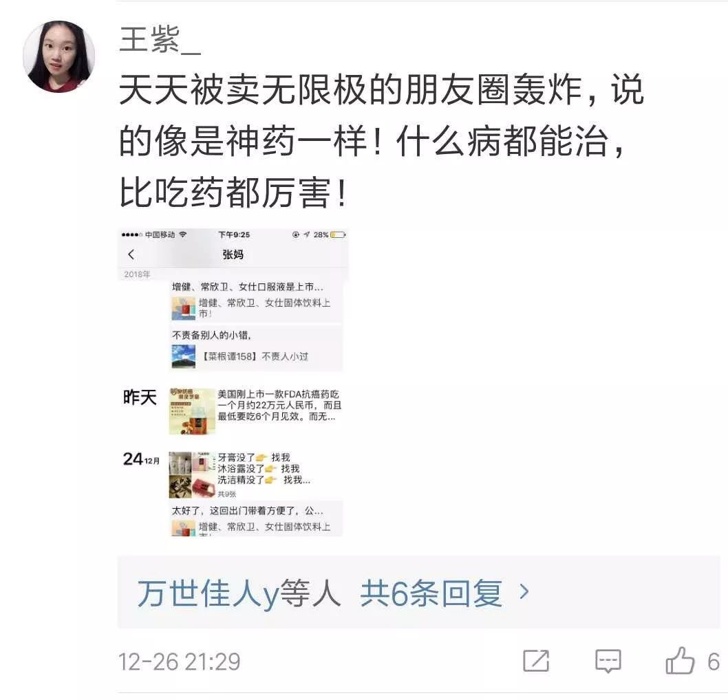
Task: Tap the like count number 6
Action: click(713, 661)
